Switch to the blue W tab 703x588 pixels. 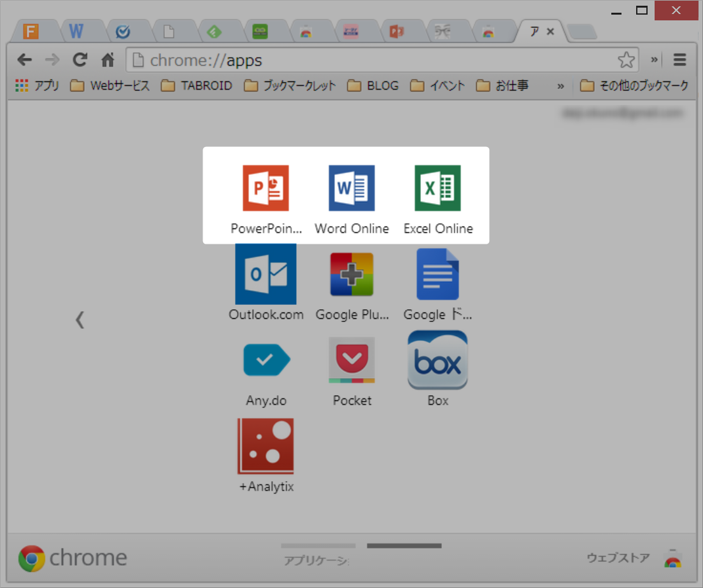coord(80,31)
